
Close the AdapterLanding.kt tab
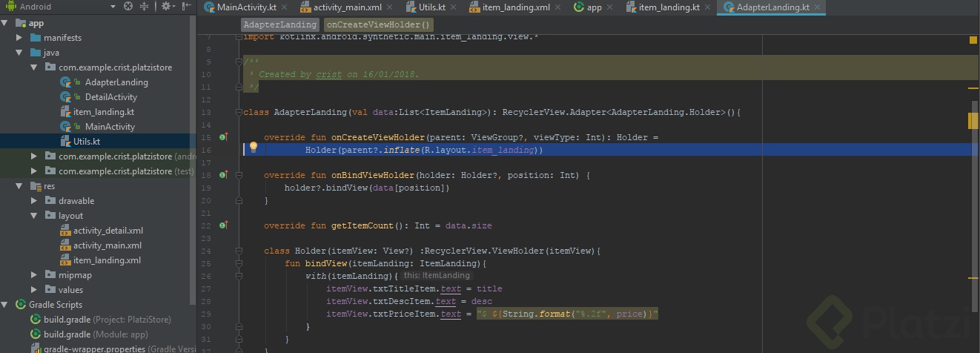[816, 7]
